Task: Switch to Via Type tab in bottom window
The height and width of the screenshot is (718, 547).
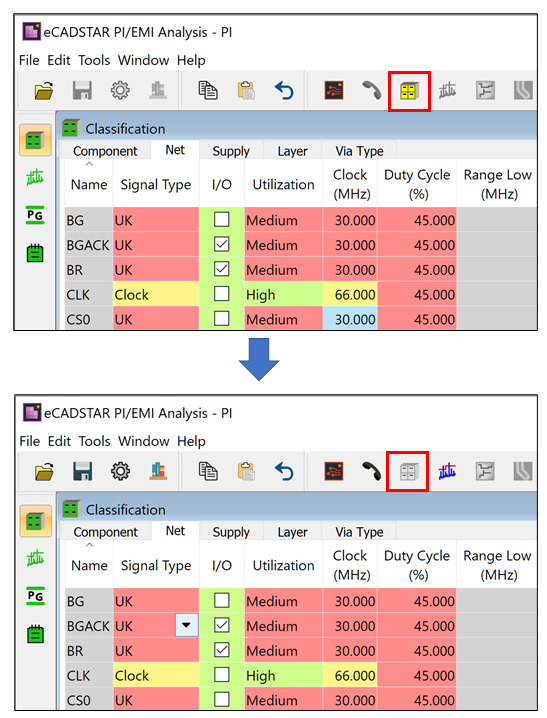Action: (x=359, y=532)
